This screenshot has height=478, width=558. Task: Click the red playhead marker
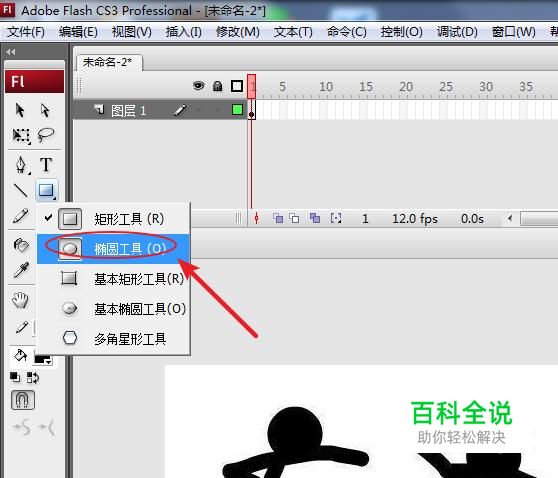click(252, 86)
